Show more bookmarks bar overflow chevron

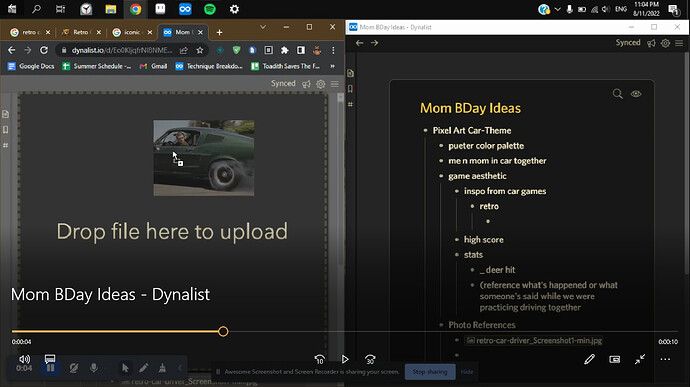coord(332,66)
